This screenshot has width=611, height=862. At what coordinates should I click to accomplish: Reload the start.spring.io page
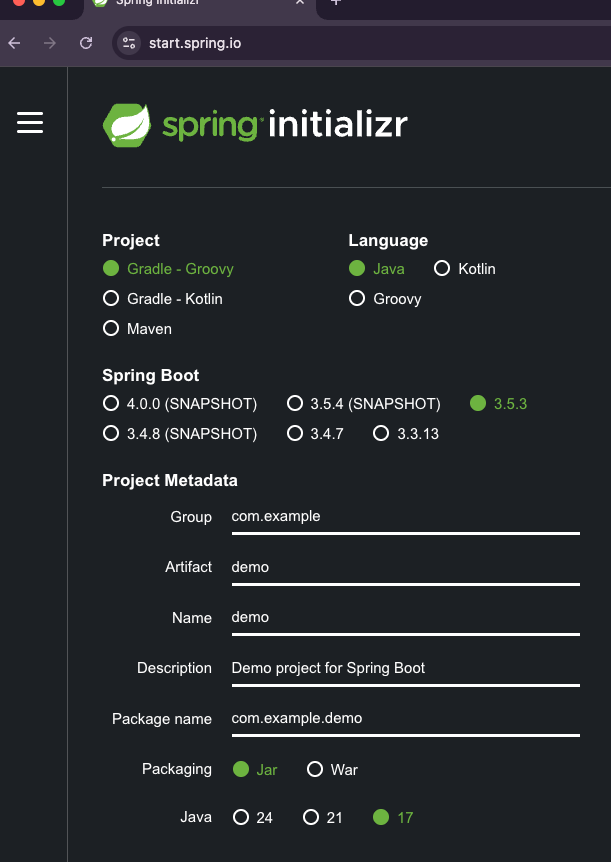pyautogui.click(x=86, y=43)
